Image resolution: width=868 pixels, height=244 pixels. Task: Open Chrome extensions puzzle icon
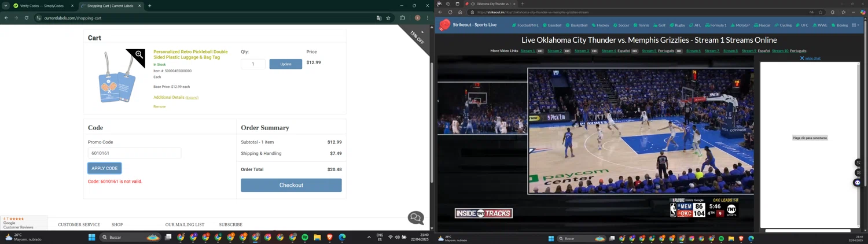tap(403, 18)
